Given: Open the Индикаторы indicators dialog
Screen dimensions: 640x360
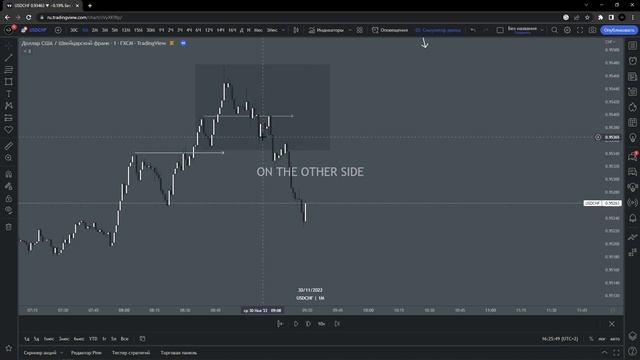Looking at the screenshot, I should click(326, 30).
